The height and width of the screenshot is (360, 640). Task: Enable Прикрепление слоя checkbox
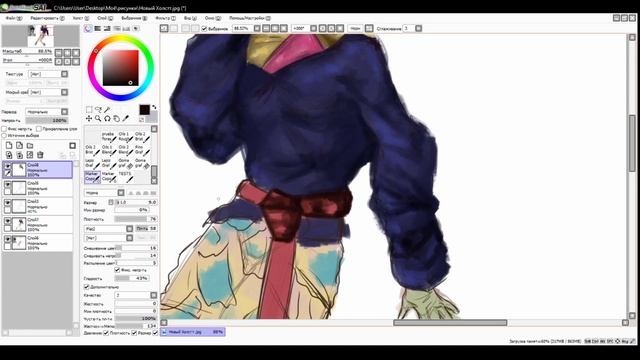tap(39, 129)
